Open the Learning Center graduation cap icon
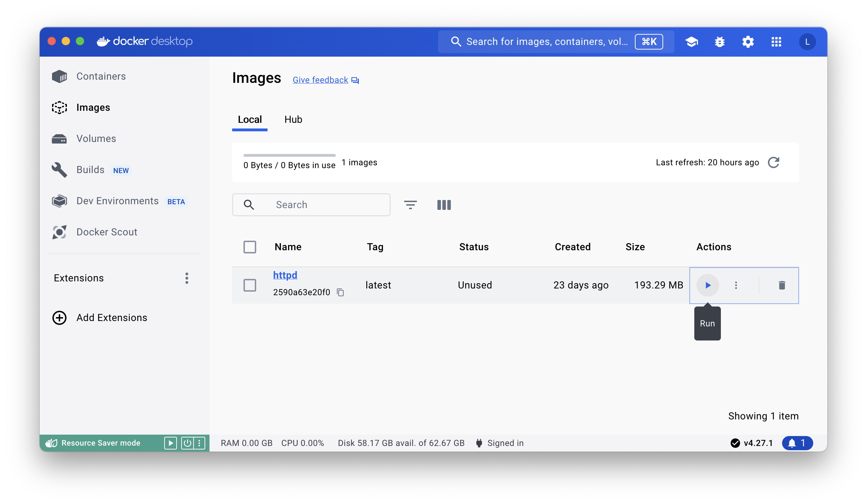The width and height of the screenshot is (867, 504). pos(691,42)
